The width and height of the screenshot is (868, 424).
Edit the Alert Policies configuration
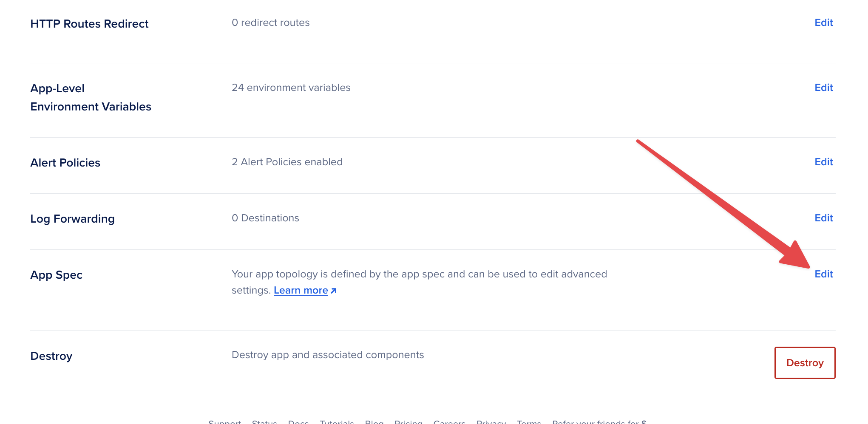click(823, 162)
